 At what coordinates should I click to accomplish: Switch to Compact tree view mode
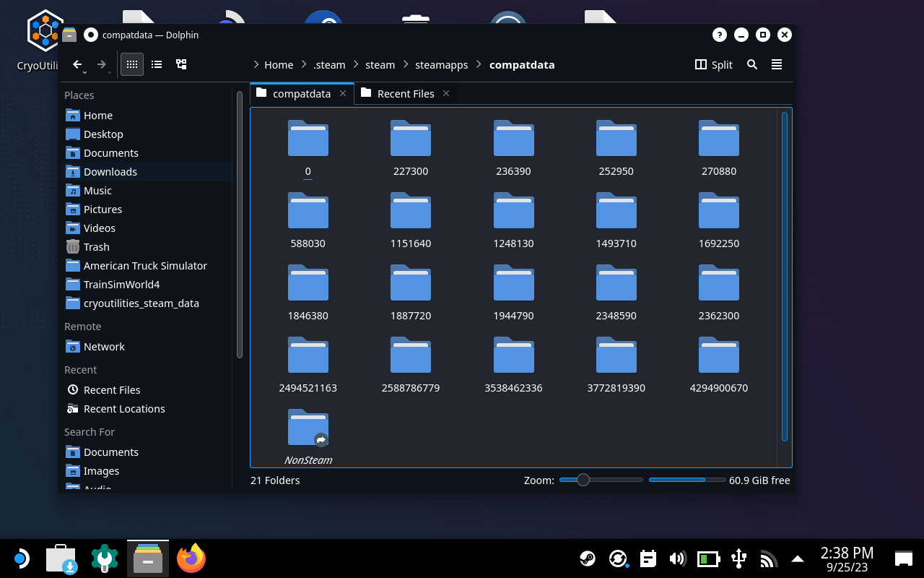point(181,64)
